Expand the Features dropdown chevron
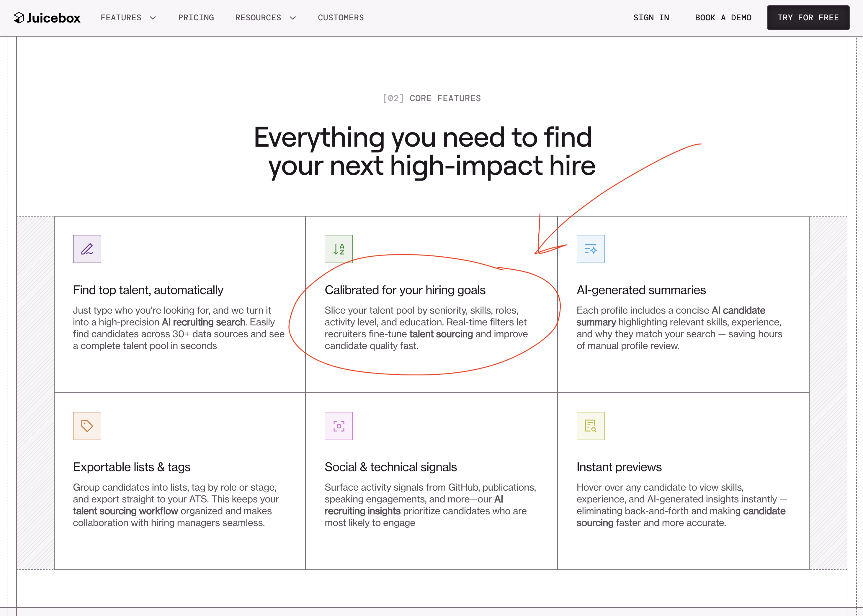 (x=153, y=18)
